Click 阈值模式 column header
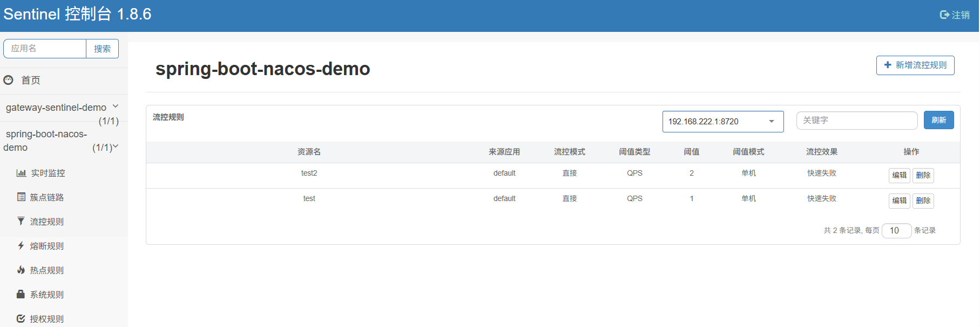This screenshot has height=327, width=980. tap(748, 152)
